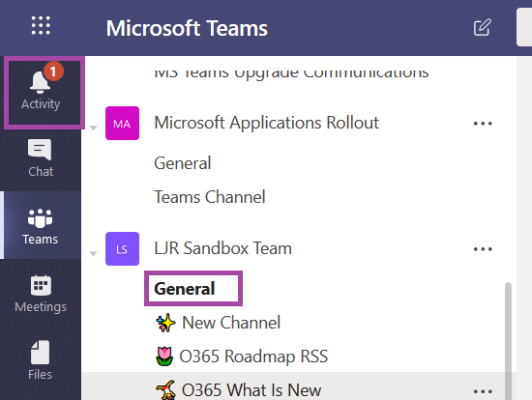532x400 pixels.
Task: Open General channel under LJR Sandbox Team
Action: click(x=185, y=289)
